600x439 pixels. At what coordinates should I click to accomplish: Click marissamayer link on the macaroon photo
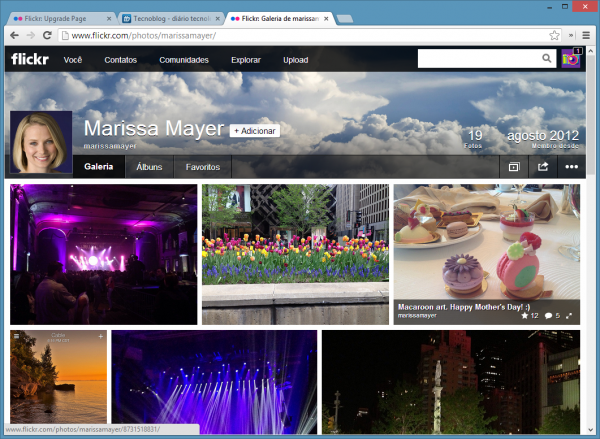[417, 316]
